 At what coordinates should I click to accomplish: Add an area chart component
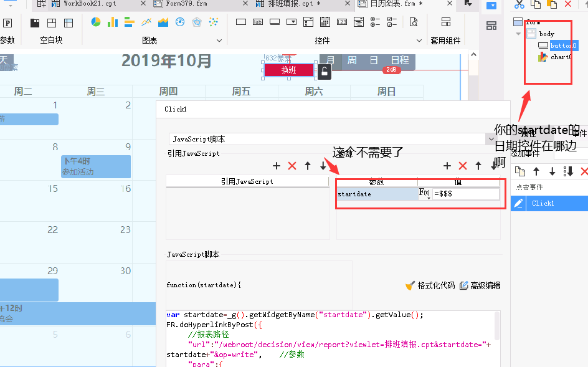click(163, 22)
